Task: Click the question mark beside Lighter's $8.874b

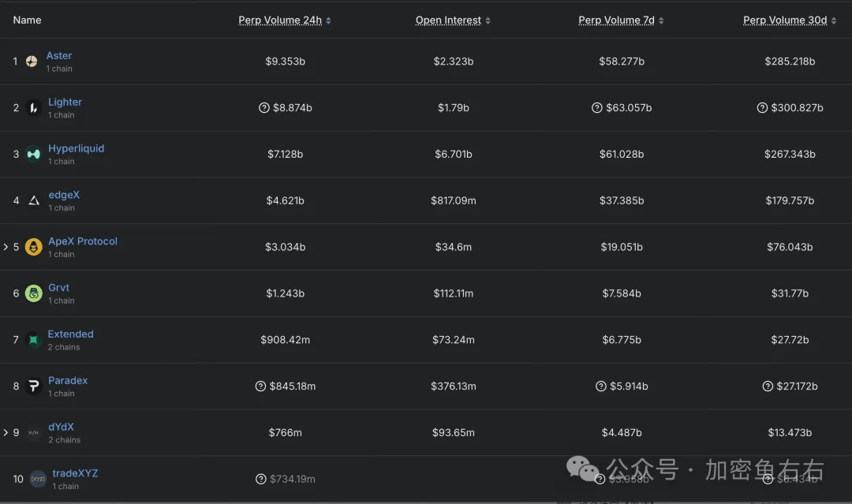Action: pyautogui.click(x=263, y=108)
